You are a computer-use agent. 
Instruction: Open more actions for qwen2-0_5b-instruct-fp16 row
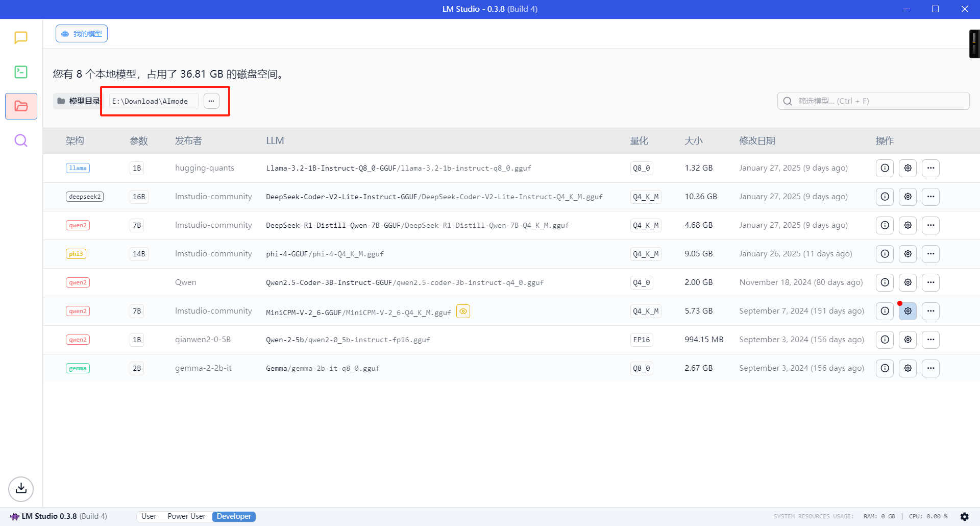[x=930, y=340]
